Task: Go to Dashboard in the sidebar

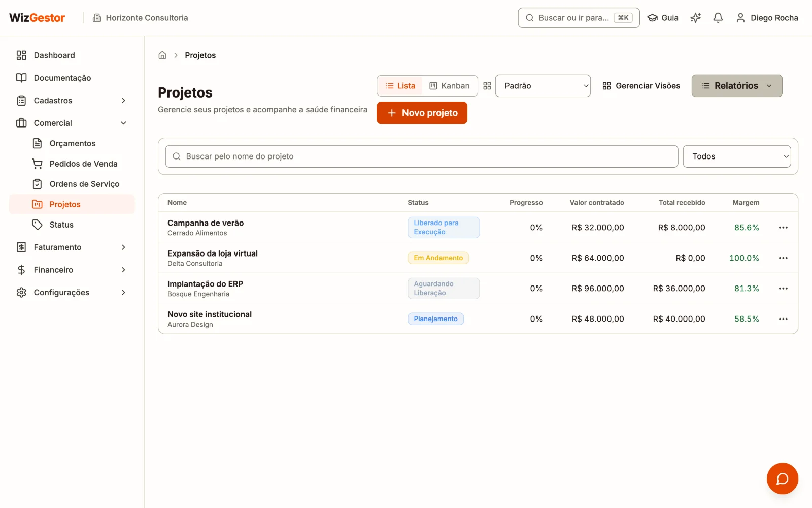Action: pos(72,55)
